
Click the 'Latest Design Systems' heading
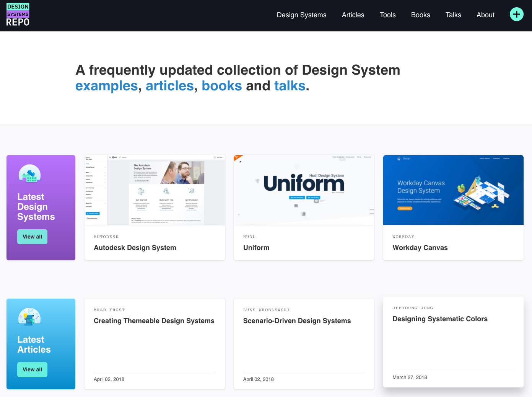point(36,207)
